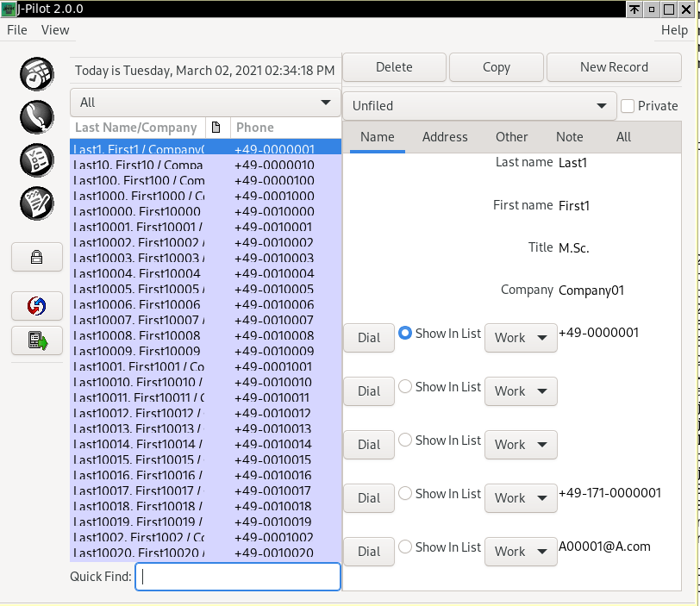Select Show In List for second phone row

point(405,387)
